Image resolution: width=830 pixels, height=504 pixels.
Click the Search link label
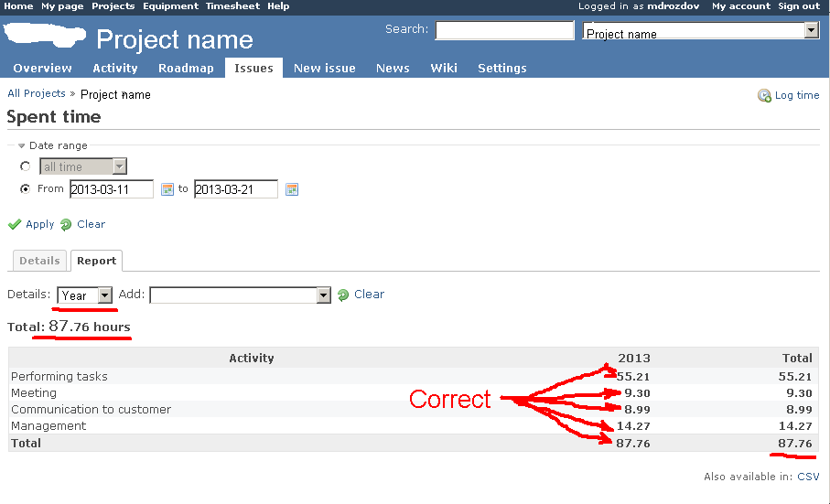tap(406, 29)
